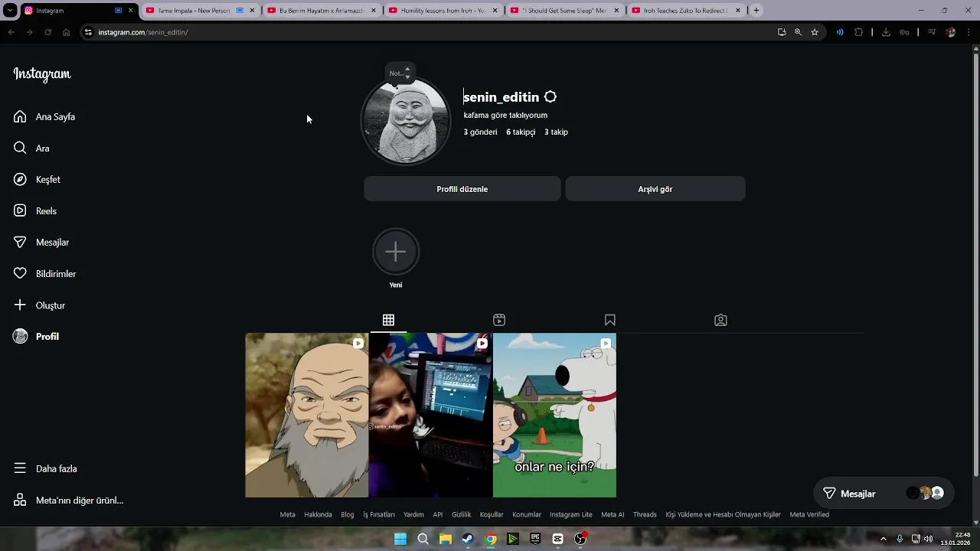Image resolution: width=980 pixels, height=551 pixels.
Task: Click the Instagram Lite footer link
Action: click(571, 515)
